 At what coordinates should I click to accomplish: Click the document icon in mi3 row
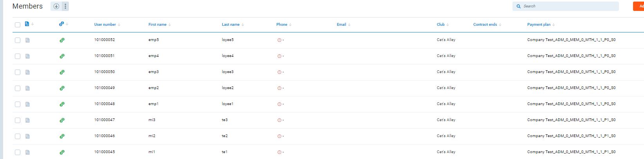[27, 120]
